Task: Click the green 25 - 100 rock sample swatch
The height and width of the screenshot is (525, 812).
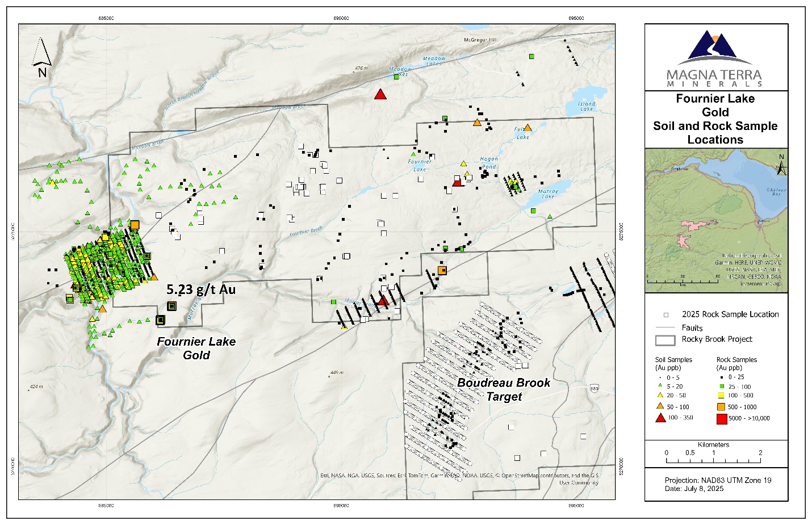Action: 721,387
